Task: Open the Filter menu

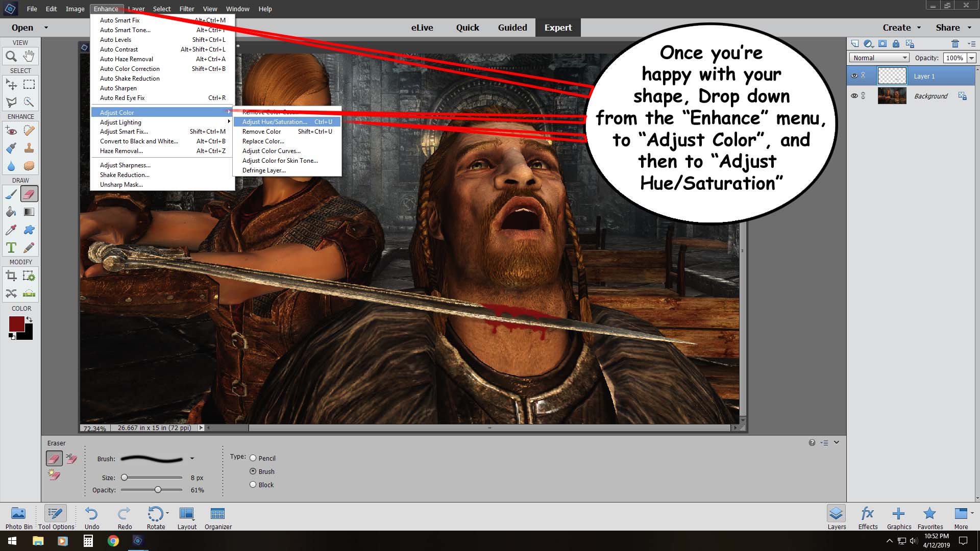Action: pyautogui.click(x=187, y=9)
